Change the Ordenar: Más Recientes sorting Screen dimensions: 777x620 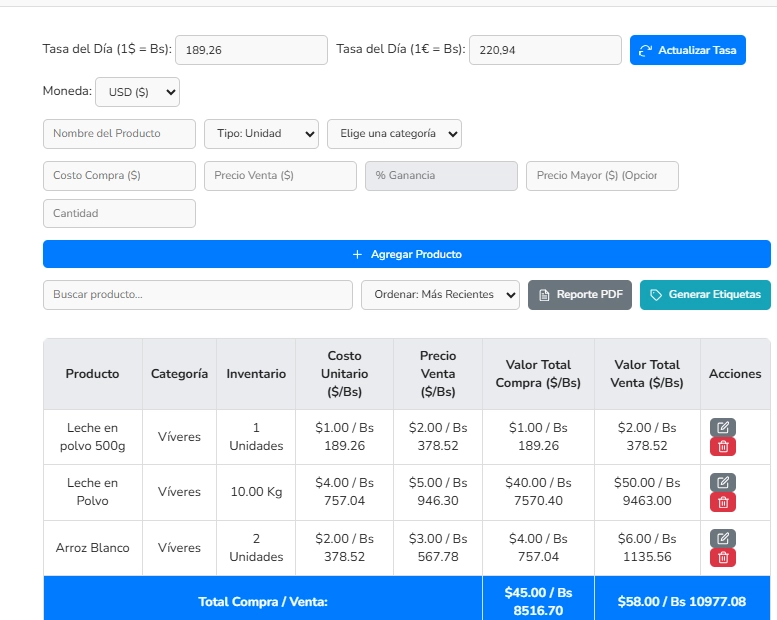tap(440, 295)
